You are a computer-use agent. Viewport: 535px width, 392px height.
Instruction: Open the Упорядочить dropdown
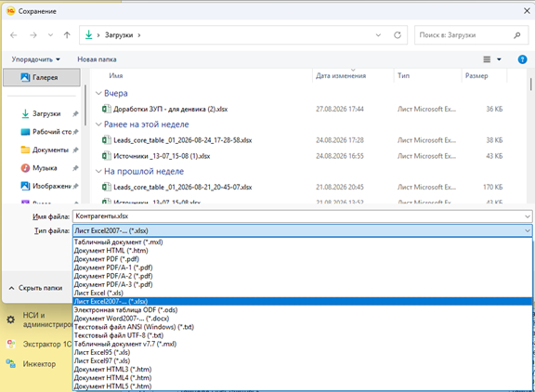pos(36,59)
